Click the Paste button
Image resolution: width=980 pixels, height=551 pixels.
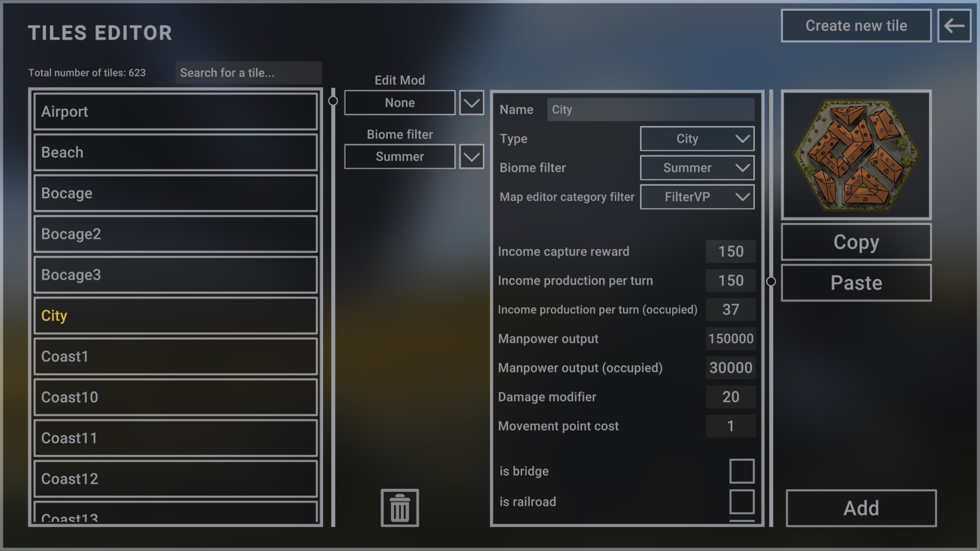856,283
